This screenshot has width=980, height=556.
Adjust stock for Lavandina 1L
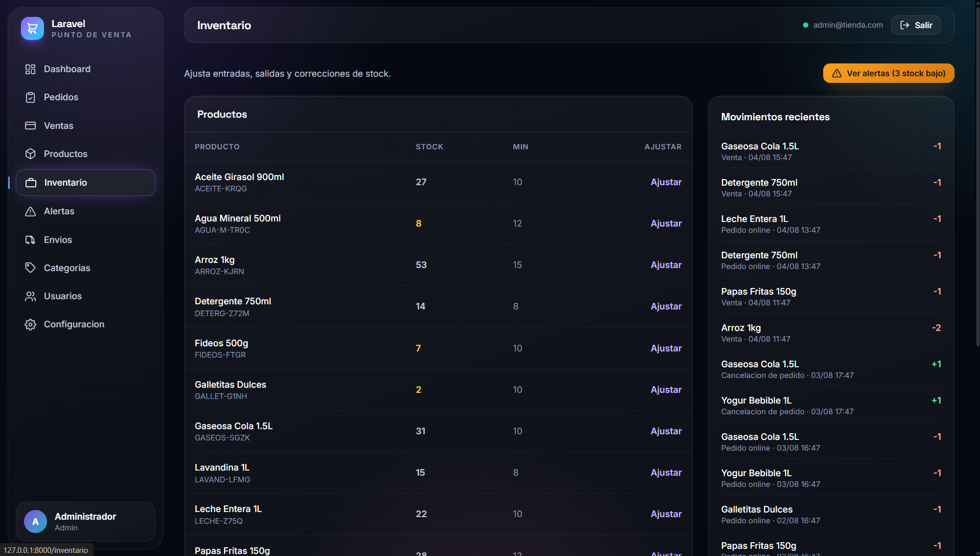tap(666, 473)
